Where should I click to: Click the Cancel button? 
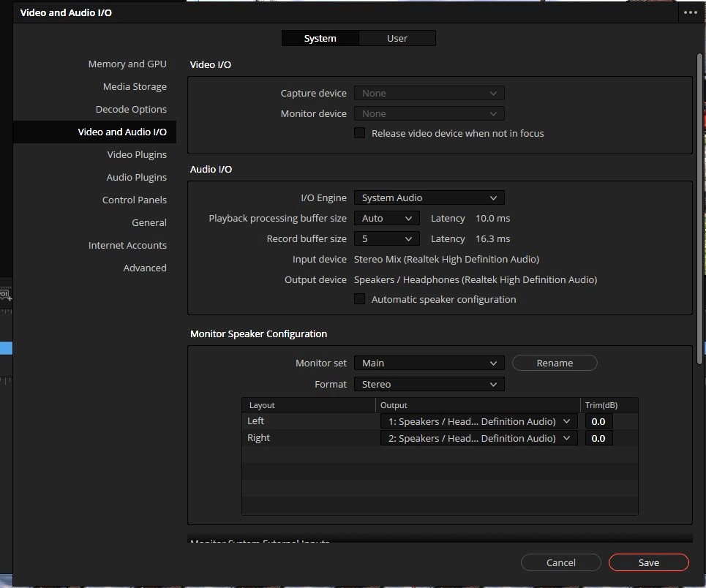pyautogui.click(x=560, y=562)
